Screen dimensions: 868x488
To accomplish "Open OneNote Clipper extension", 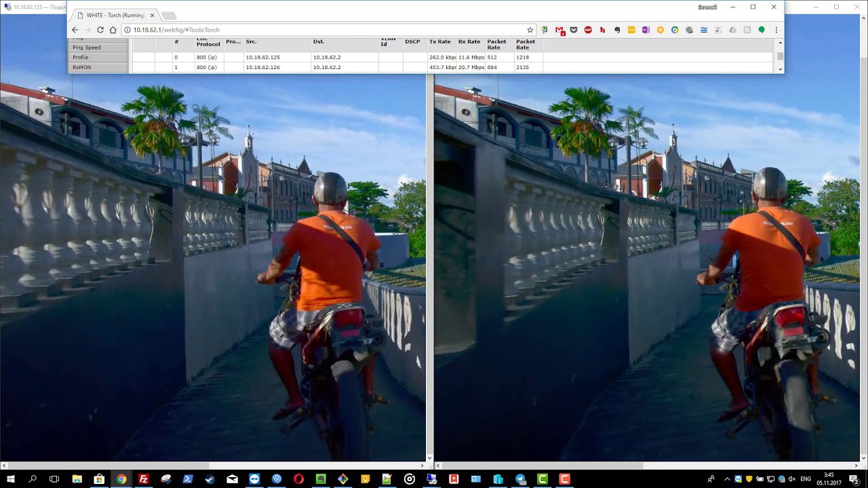I will click(646, 30).
